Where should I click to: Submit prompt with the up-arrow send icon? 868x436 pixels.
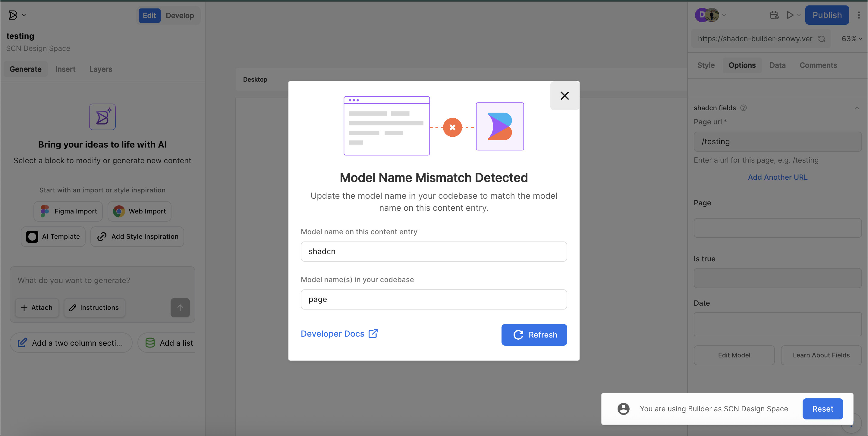180,307
